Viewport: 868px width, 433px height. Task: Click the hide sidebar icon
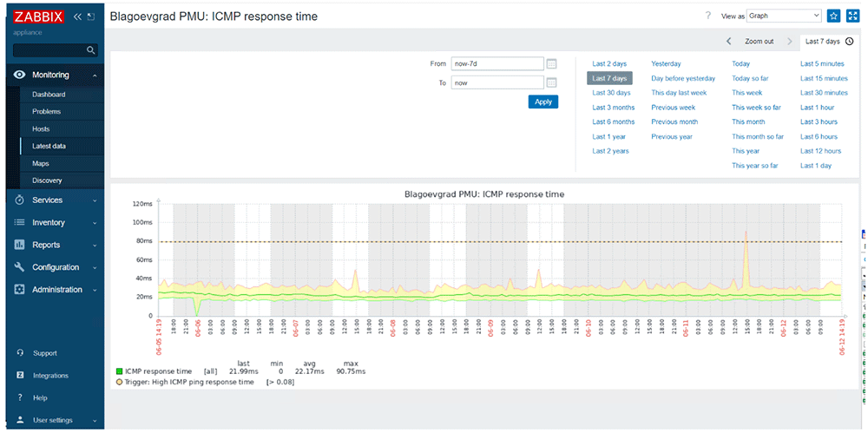pyautogui.click(x=91, y=16)
